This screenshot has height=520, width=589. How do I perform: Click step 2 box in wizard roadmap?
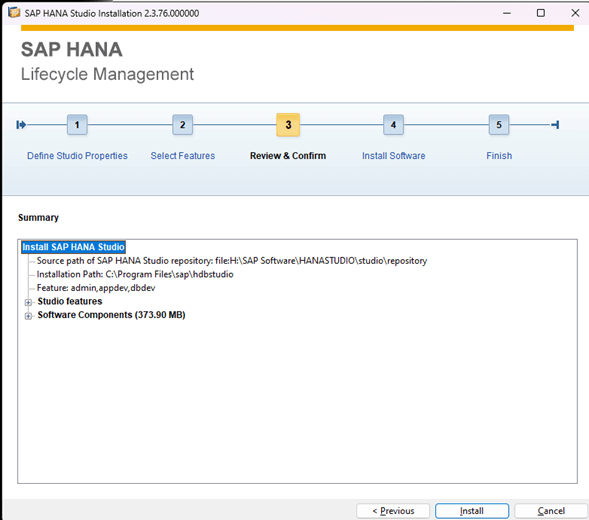[x=183, y=125]
